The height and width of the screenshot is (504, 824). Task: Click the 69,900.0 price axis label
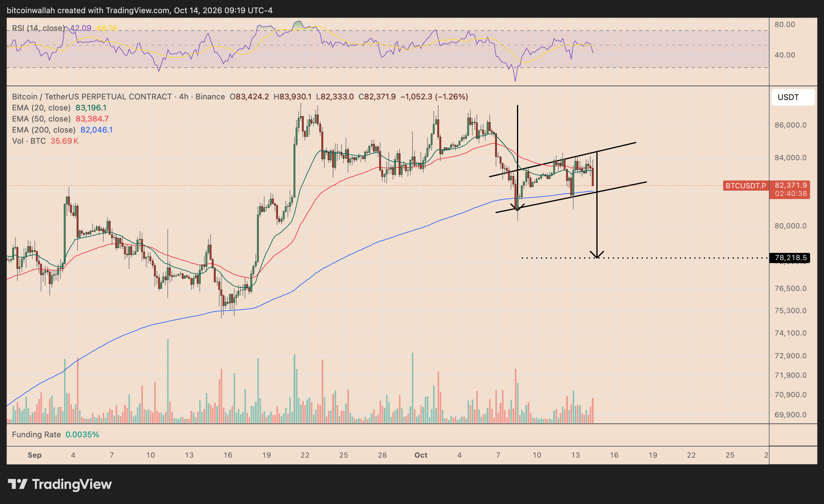click(x=790, y=415)
